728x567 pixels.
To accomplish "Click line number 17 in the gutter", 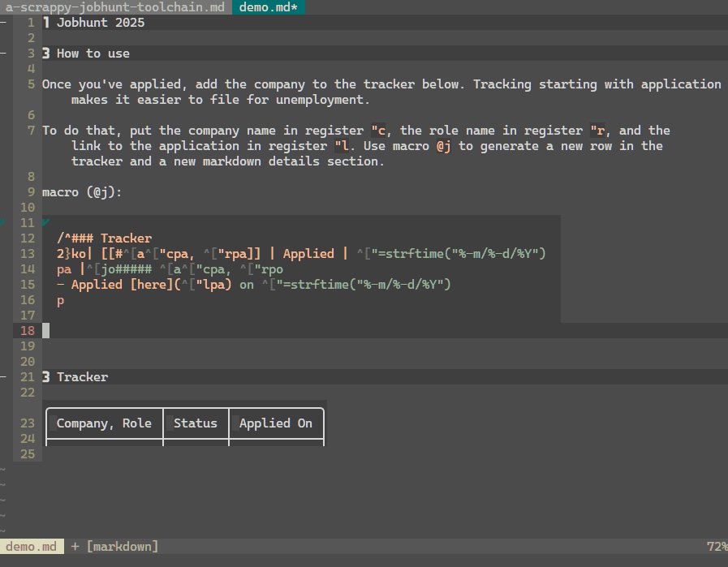I will 28,316.
